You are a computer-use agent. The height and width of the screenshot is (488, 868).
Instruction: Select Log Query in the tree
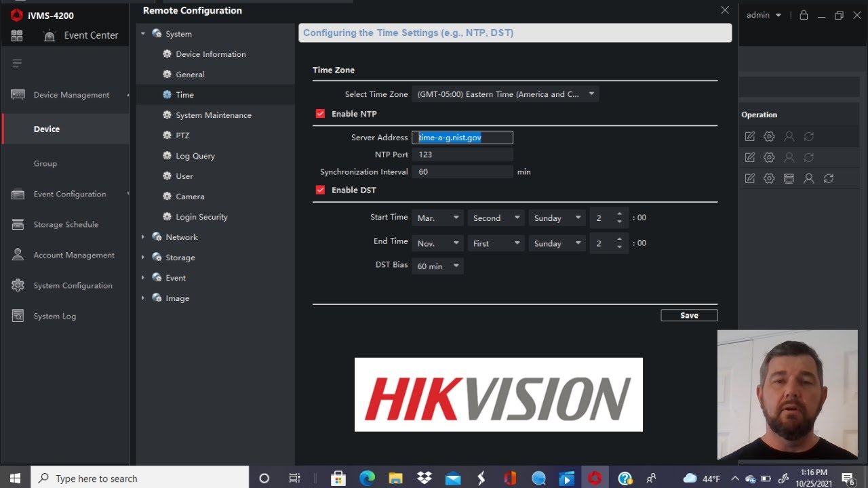pos(195,156)
